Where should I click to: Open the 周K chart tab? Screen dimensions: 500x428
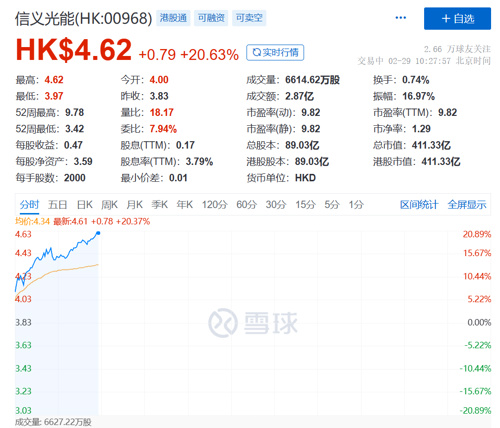[x=109, y=204]
